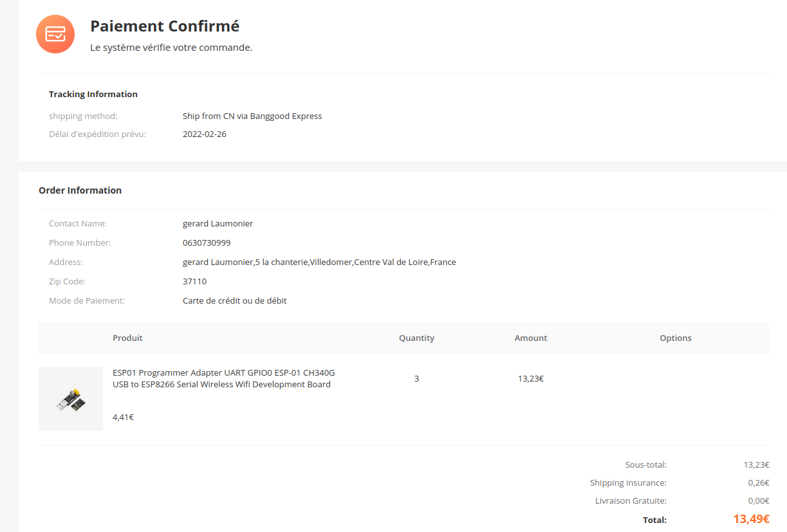
Task: Click the Produit column header
Action: click(127, 338)
